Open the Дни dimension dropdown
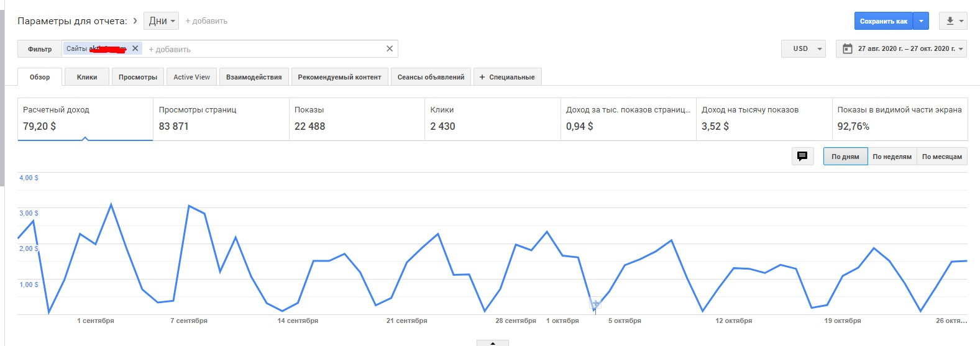This screenshot has height=346, width=980. (x=161, y=20)
